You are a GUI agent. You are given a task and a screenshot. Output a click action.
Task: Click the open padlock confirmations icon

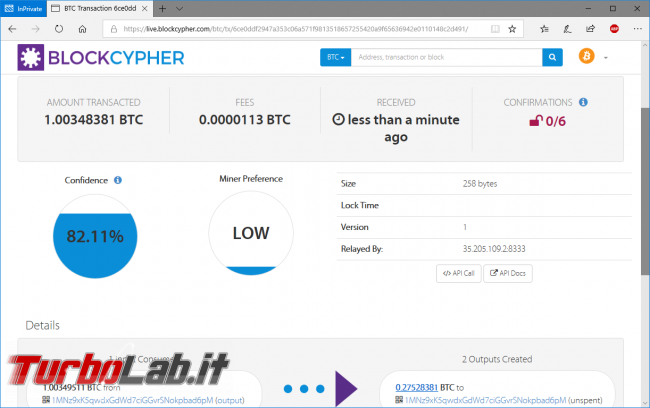tap(536, 121)
